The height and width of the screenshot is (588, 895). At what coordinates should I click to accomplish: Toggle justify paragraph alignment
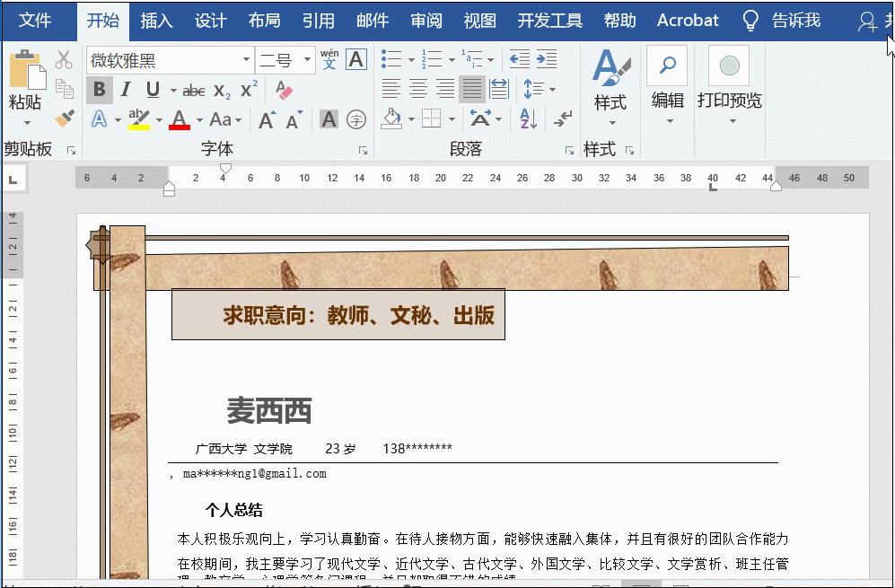(471, 89)
